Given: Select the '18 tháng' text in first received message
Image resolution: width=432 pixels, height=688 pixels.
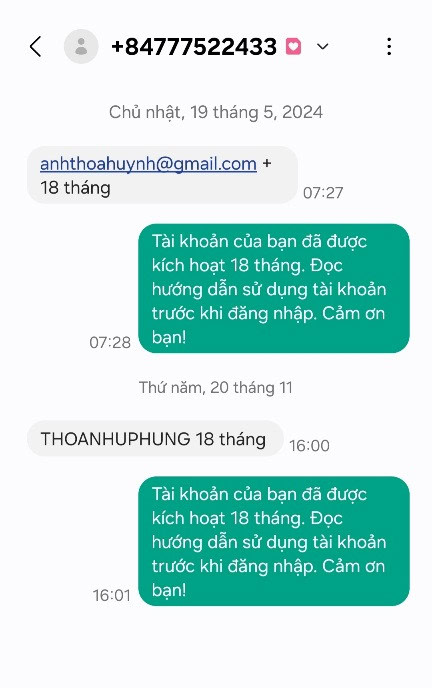Looking at the screenshot, I should pyautogui.click(x=75, y=188).
